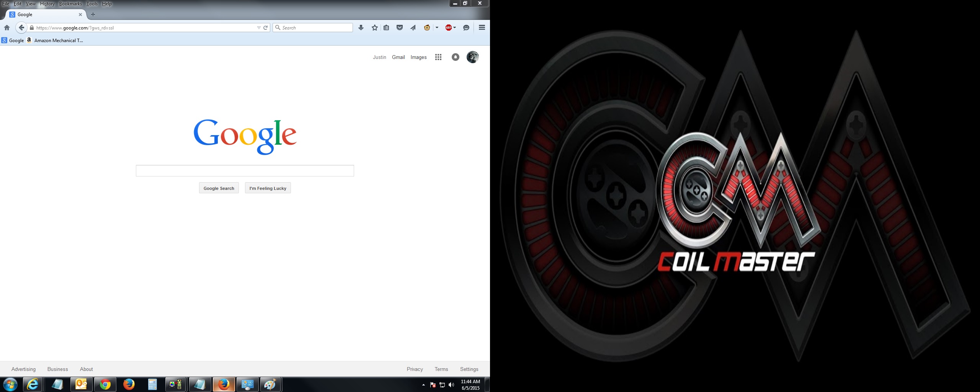Launch Google Chrome from the taskbar
Image resolution: width=980 pixels, height=392 pixels.
[x=105, y=384]
